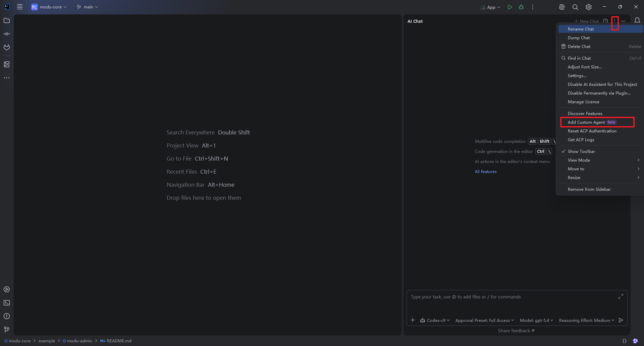The image size is (644, 346).
Task: Toggle the Show Toolbar option
Action: tap(600, 152)
